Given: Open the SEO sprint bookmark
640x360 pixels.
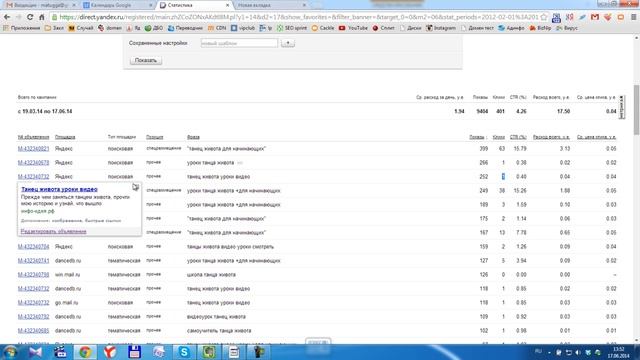Looking at the screenshot, I should coord(292,28).
